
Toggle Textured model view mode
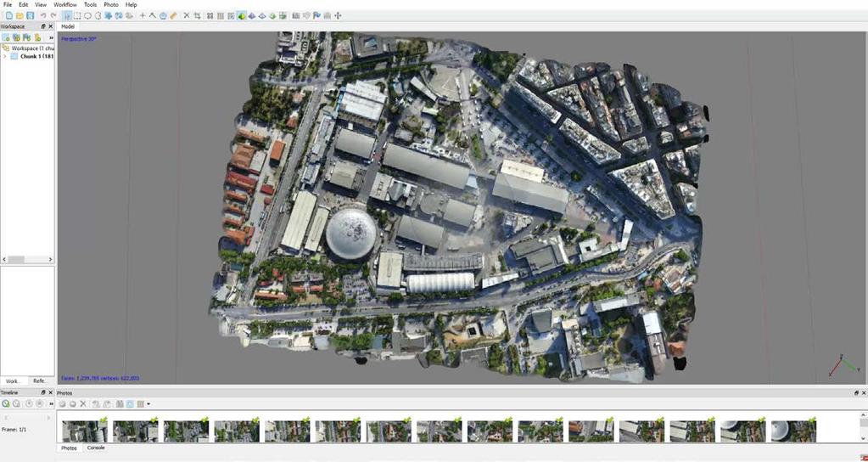pos(273,15)
